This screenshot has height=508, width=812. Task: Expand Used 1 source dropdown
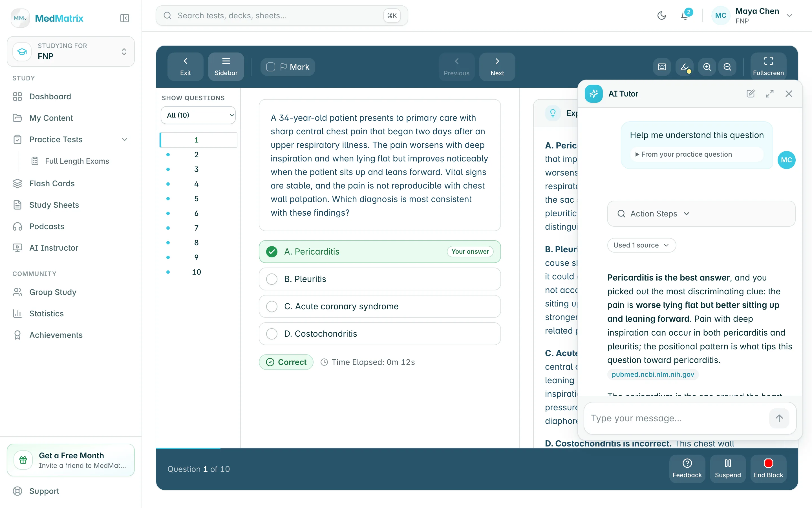click(641, 245)
